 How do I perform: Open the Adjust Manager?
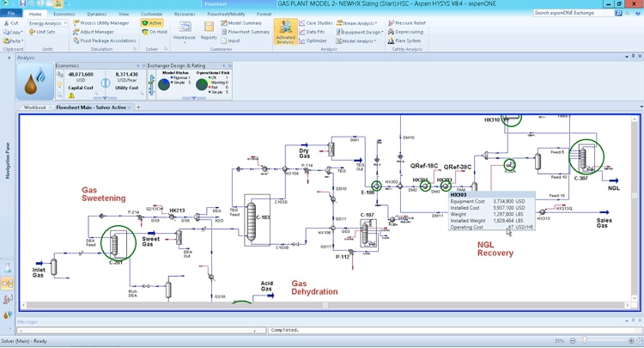(x=94, y=32)
